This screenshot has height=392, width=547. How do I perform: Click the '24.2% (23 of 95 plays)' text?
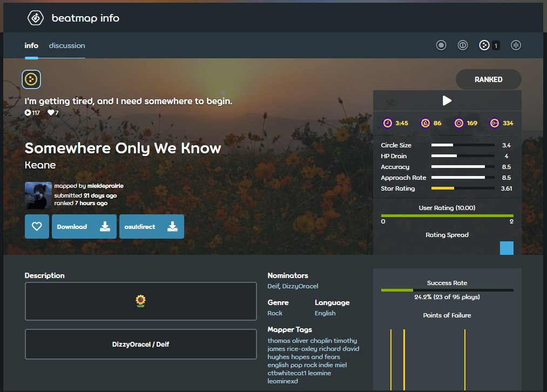(447, 297)
